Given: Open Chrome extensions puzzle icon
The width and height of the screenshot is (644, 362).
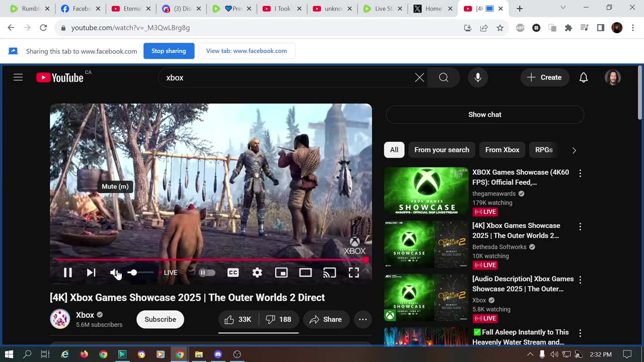Looking at the screenshot, I should (569, 28).
